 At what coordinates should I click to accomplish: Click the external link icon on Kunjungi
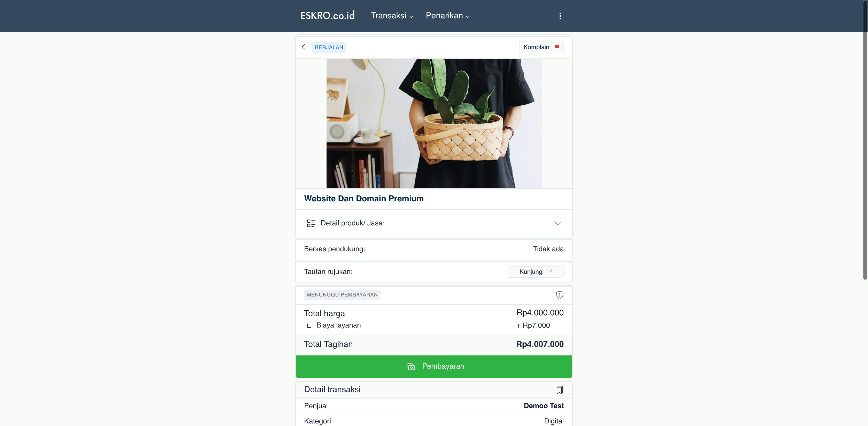coord(550,272)
